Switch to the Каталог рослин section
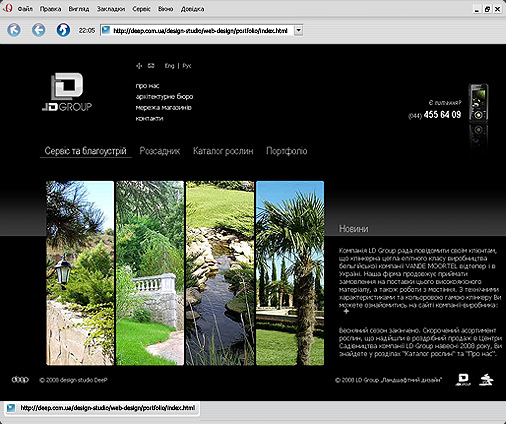This screenshot has width=506, height=424. (x=223, y=151)
